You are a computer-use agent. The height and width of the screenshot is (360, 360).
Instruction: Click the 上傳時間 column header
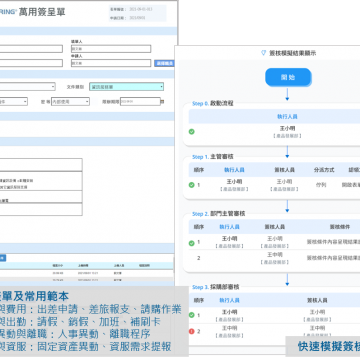coord(84,266)
